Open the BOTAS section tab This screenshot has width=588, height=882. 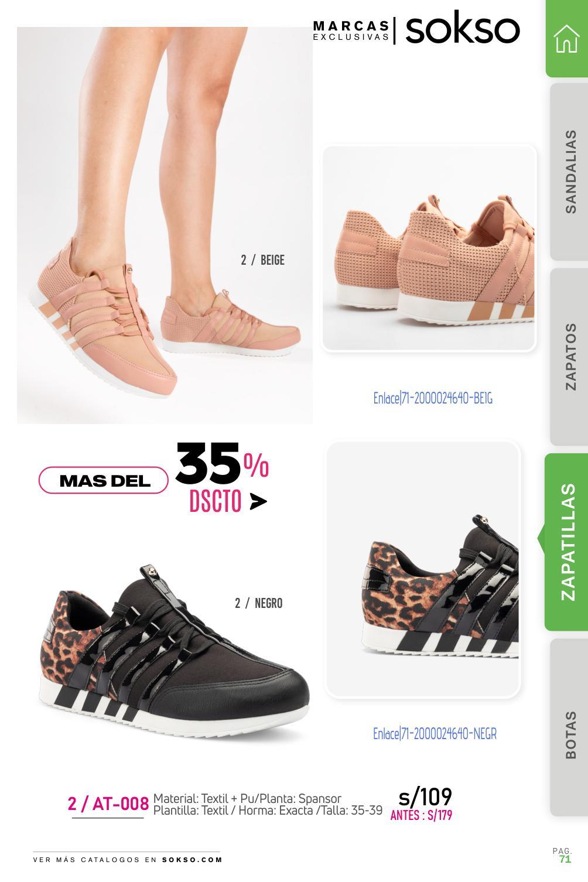point(569,727)
